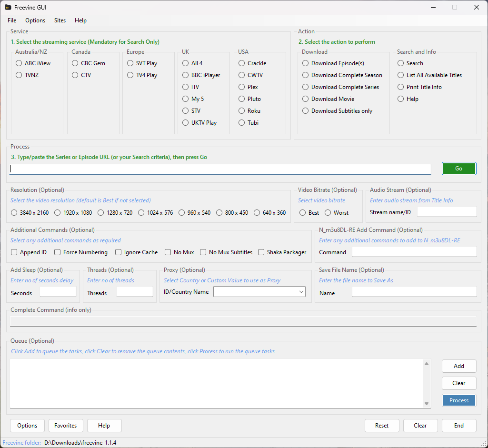Click the Favorites button at bottom
Screen dimensions: 488x448
[x=66, y=426]
